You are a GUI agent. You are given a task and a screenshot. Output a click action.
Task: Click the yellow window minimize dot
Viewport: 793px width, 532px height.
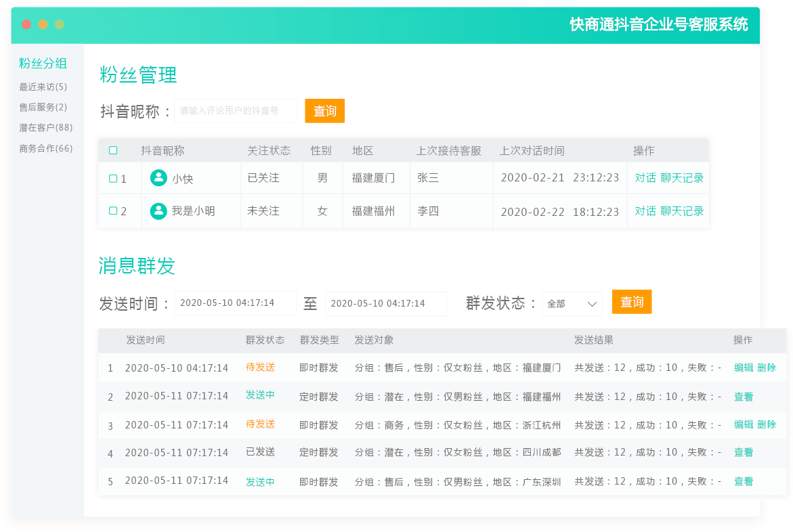(x=43, y=24)
